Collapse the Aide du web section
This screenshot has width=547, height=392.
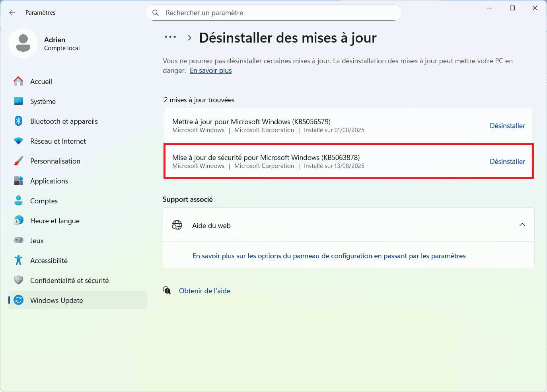[522, 225]
